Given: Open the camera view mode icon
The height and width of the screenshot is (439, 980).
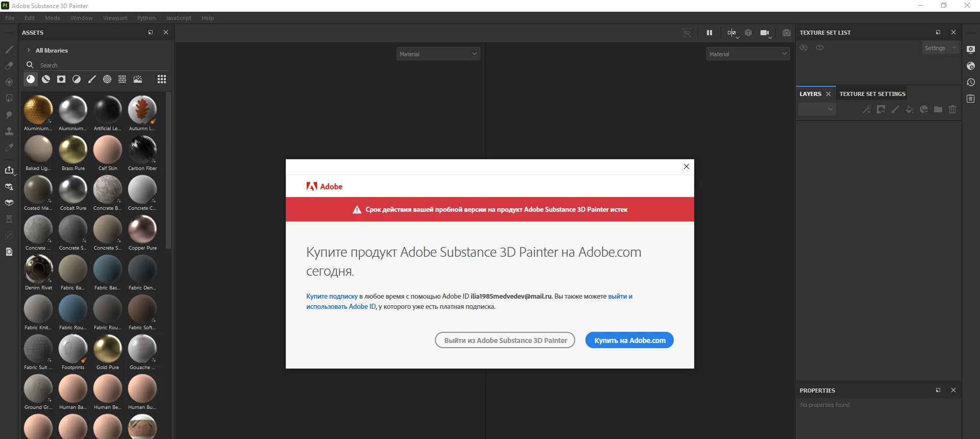Looking at the screenshot, I should coord(764,33).
